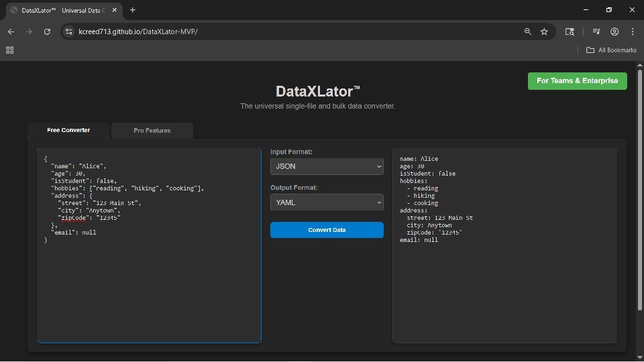
Task: Click "- hiking" in YAML output
Action: 421,195
